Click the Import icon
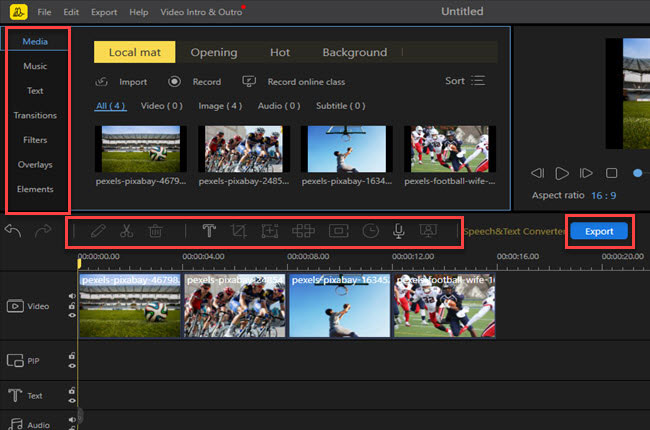 102,82
